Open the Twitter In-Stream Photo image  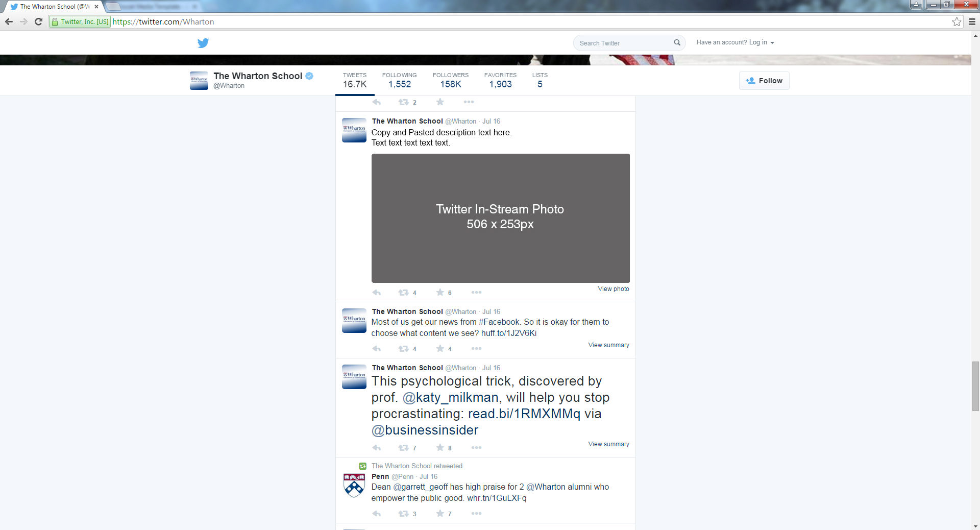[x=500, y=218]
